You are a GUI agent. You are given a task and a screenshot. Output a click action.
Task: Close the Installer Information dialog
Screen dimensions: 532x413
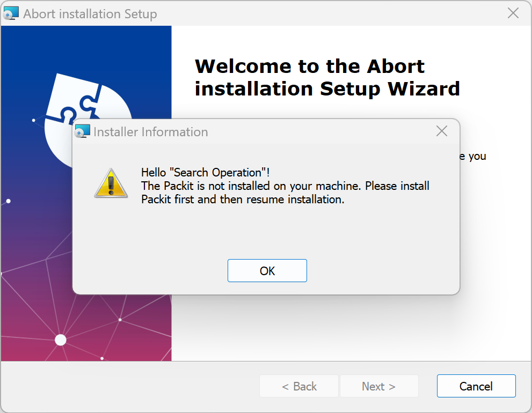441,131
